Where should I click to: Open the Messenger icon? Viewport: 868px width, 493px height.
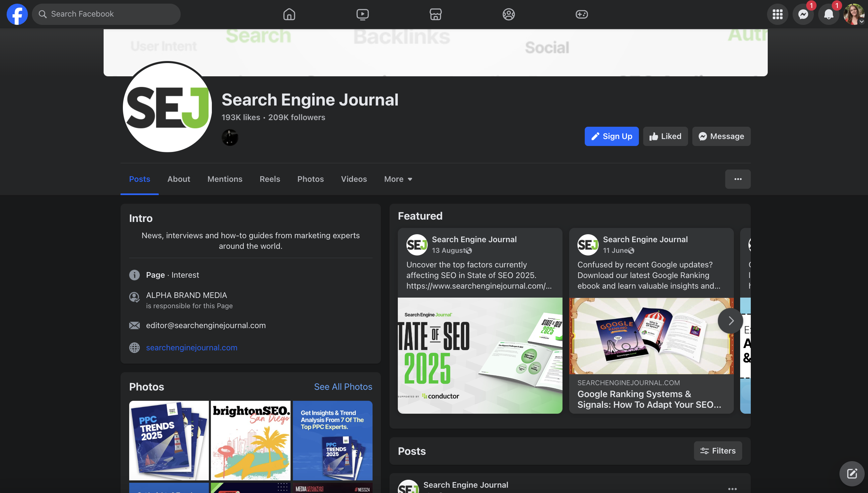click(803, 14)
